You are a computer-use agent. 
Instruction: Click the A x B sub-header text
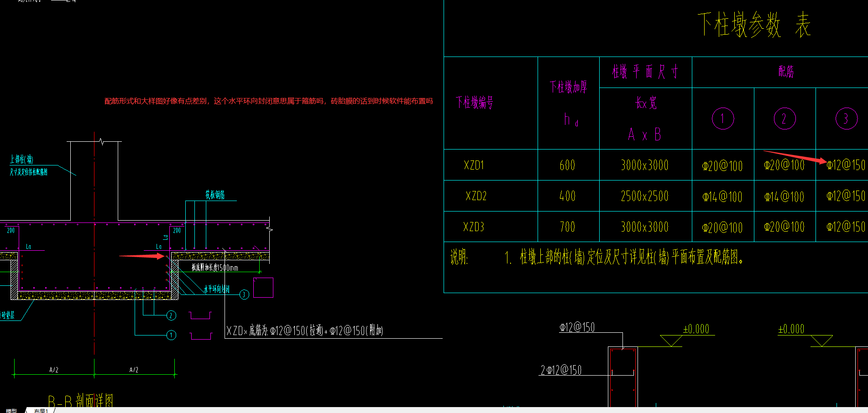[x=644, y=134]
